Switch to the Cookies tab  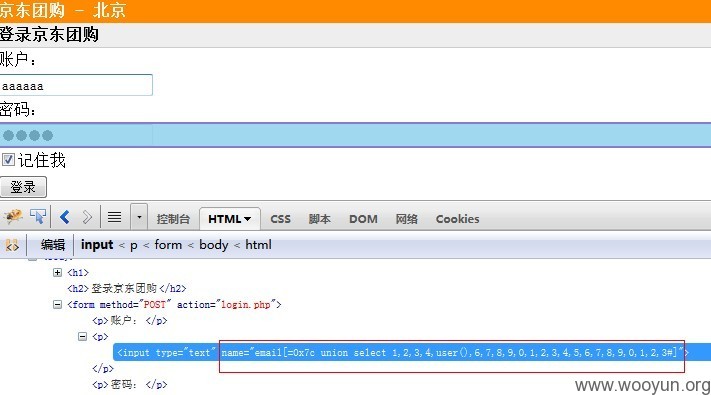pos(457,219)
